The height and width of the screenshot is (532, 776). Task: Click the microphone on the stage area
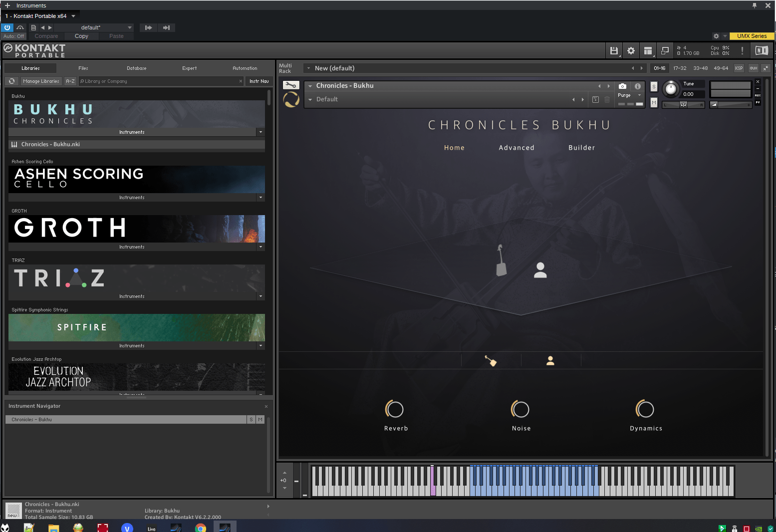[x=501, y=261]
